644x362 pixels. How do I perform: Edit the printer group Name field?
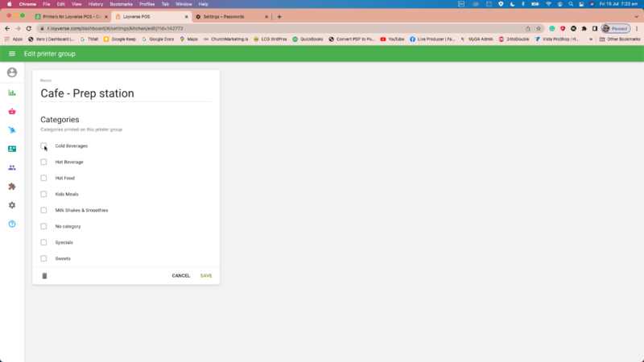pos(126,93)
